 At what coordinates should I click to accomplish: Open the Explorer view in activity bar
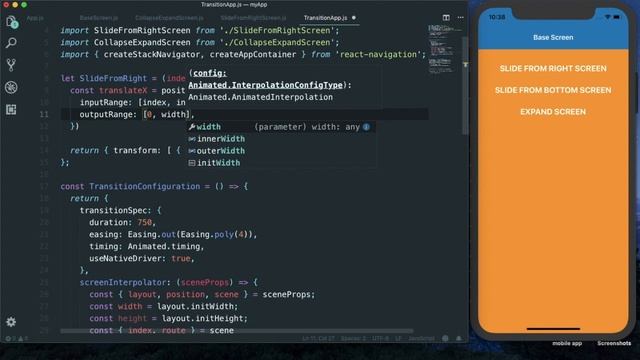[11, 21]
